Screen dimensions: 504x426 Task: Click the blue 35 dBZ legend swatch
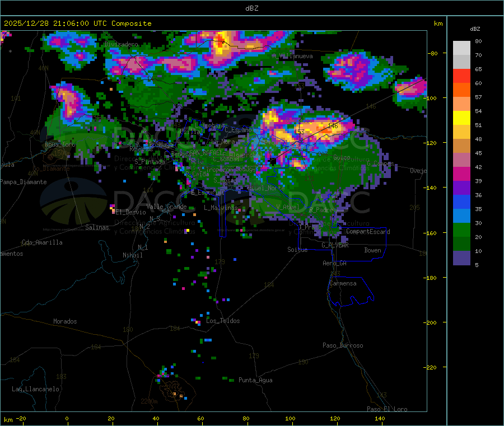coord(461,202)
